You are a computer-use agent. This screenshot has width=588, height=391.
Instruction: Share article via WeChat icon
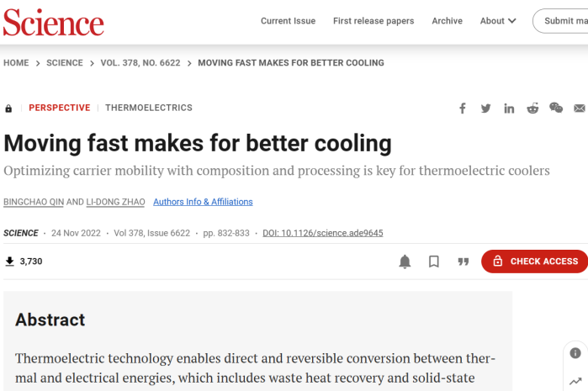[x=556, y=108]
